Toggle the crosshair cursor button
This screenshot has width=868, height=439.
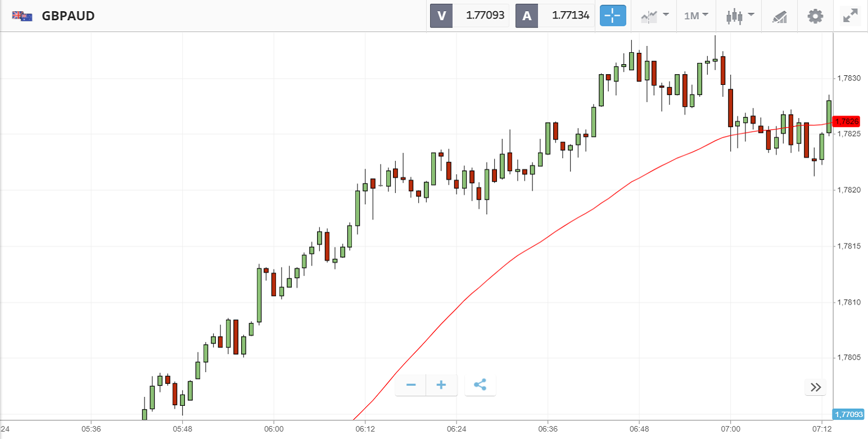[x=612, y=16]
